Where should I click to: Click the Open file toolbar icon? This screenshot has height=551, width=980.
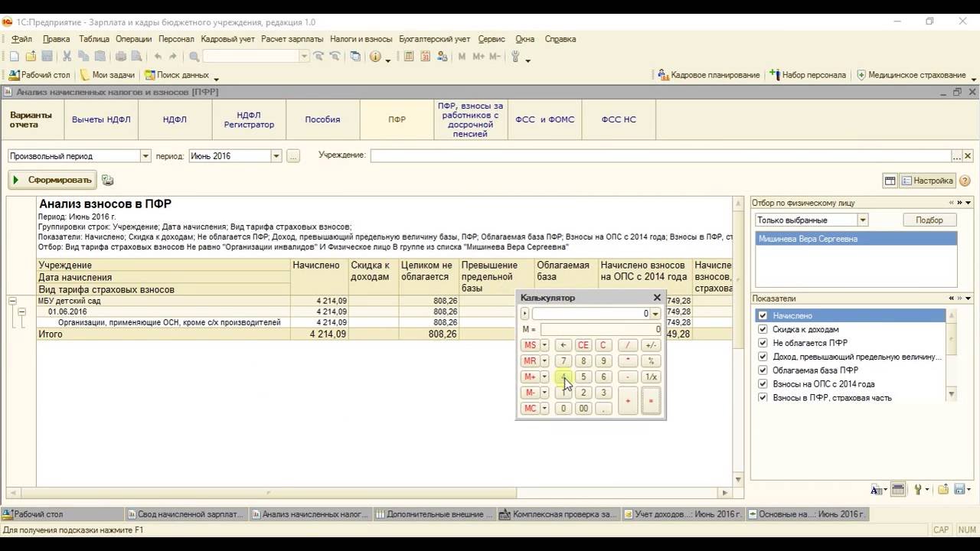[31, 57]
